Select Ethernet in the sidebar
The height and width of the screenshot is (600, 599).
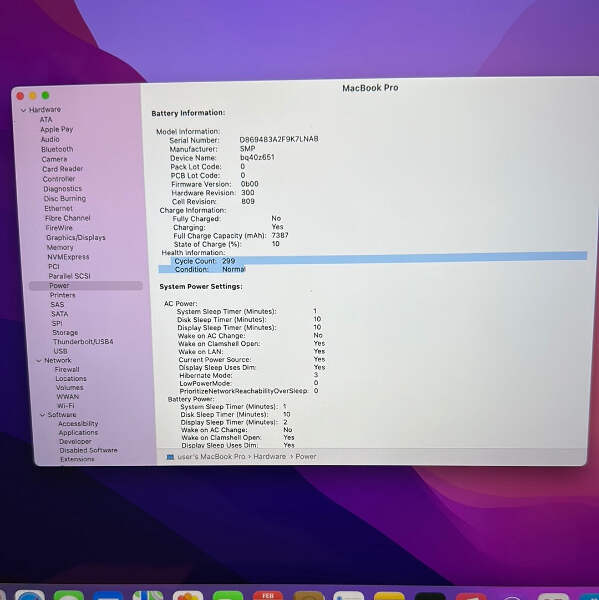coord(58,209)
